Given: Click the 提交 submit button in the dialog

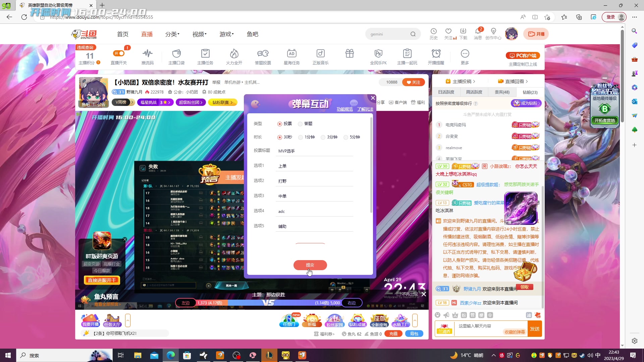Looking at the screenshot, I should pyautogui.click(x=310, y=265).
